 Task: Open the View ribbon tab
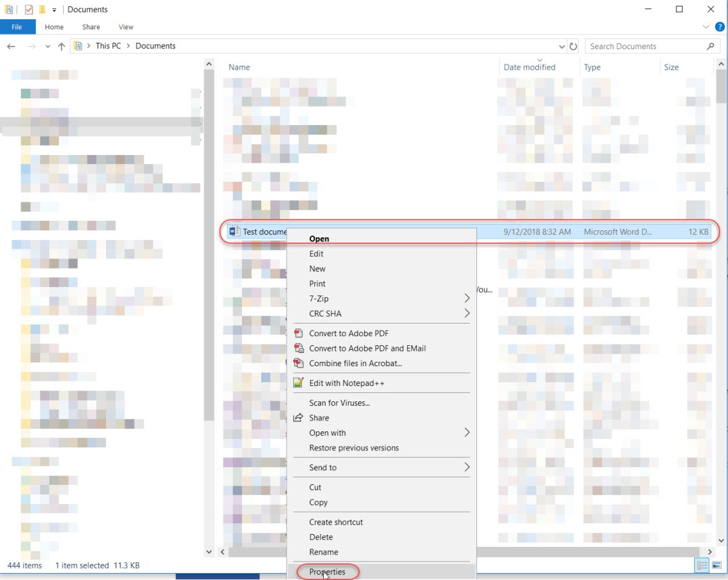[x=126, y=27]
